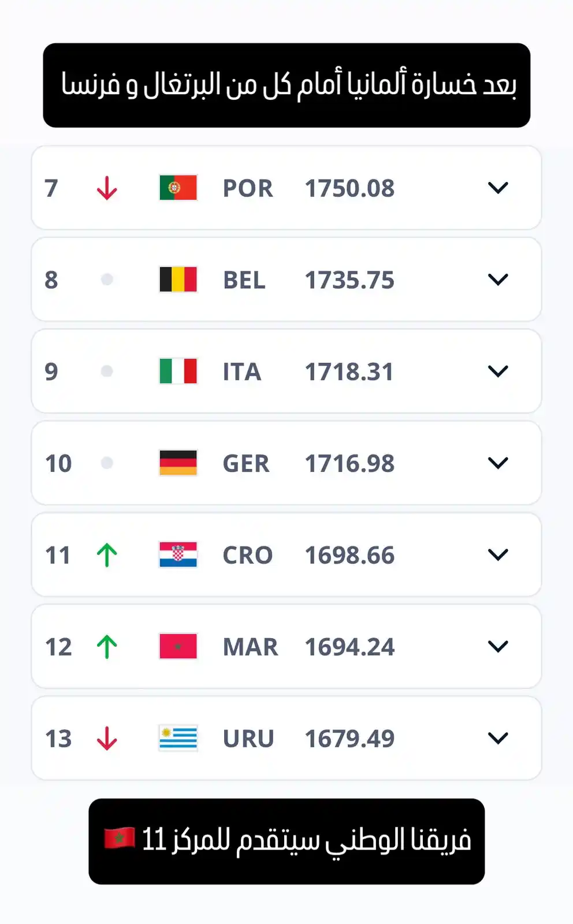The image size is (573, 924).
Task: Click the Belgium flag icon
Action: click(178, 280)
